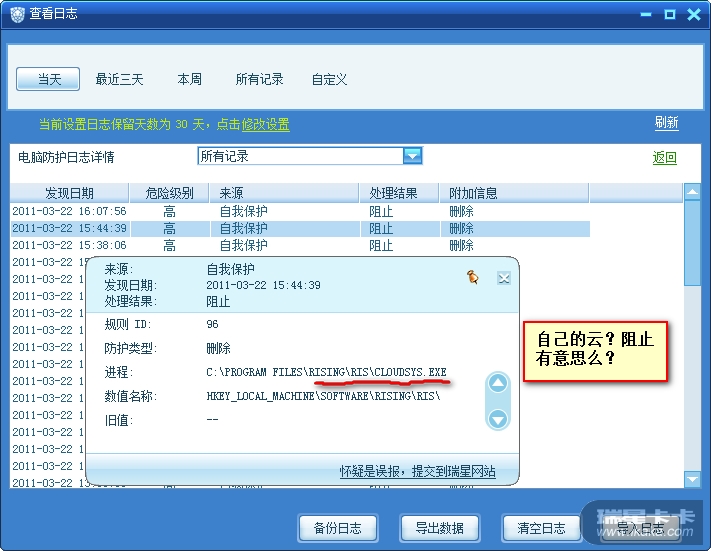
Task: Click the Rising shield icon in title bar
Action: click(17, 15)
